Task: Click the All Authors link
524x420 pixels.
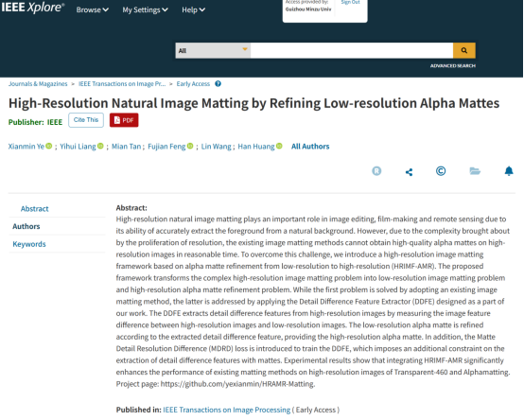Action: click(x=310, y=147)
